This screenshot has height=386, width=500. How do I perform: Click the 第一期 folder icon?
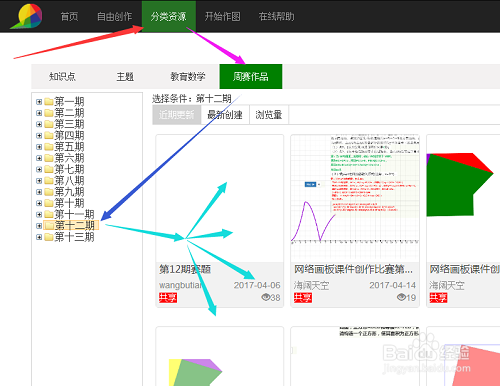point(49,102)
